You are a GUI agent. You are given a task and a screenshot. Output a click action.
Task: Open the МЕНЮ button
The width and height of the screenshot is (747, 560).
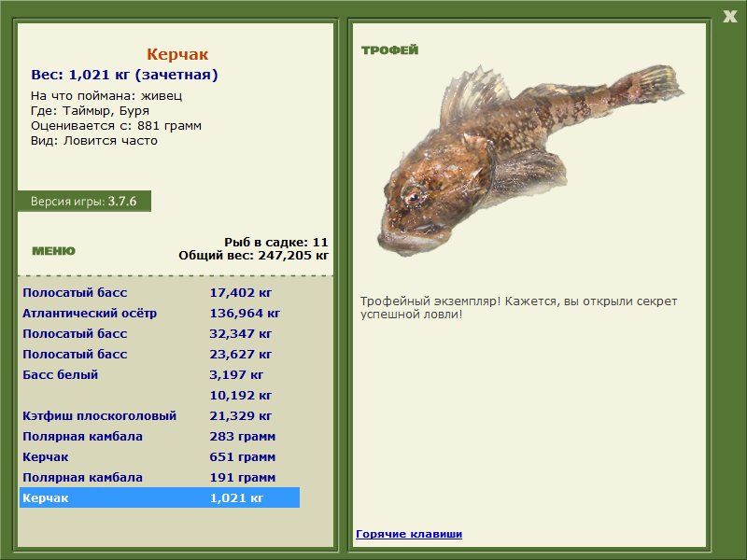(53, 251)
